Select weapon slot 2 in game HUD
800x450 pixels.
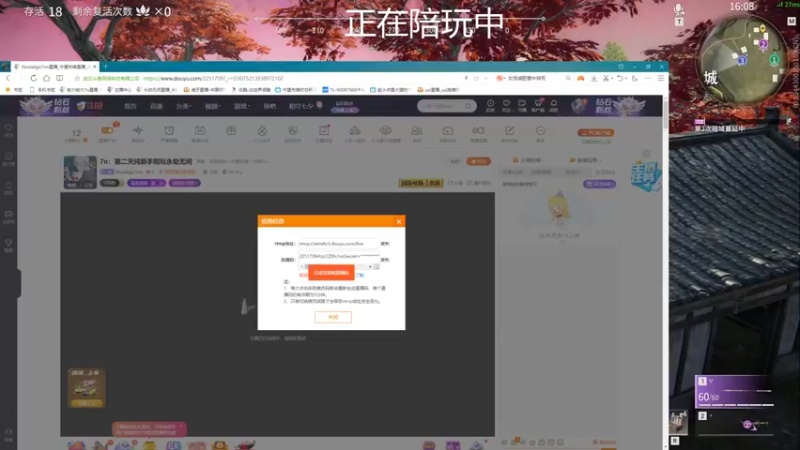click(734, 423)
